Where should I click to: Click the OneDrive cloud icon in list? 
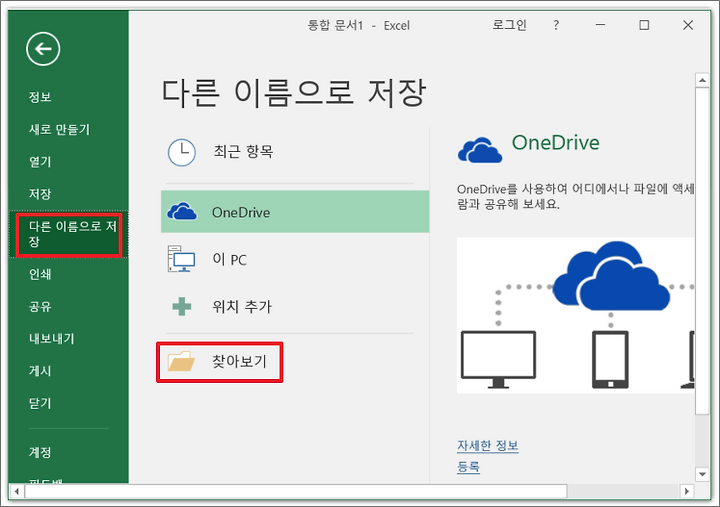coord(182,211)
